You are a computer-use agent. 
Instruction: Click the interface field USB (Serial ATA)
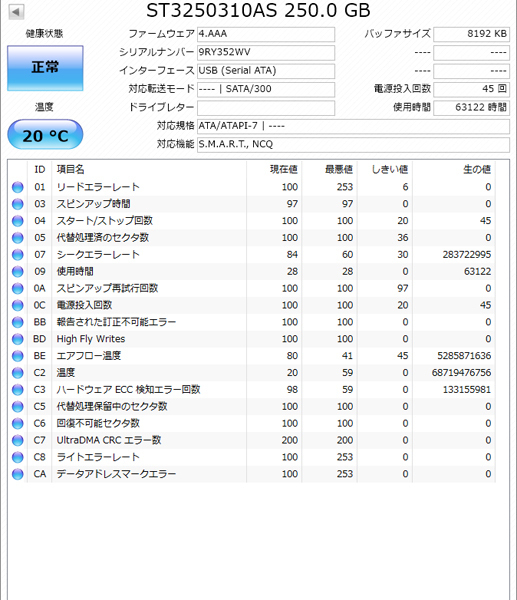pyautogui.click(x=266, y=71)
